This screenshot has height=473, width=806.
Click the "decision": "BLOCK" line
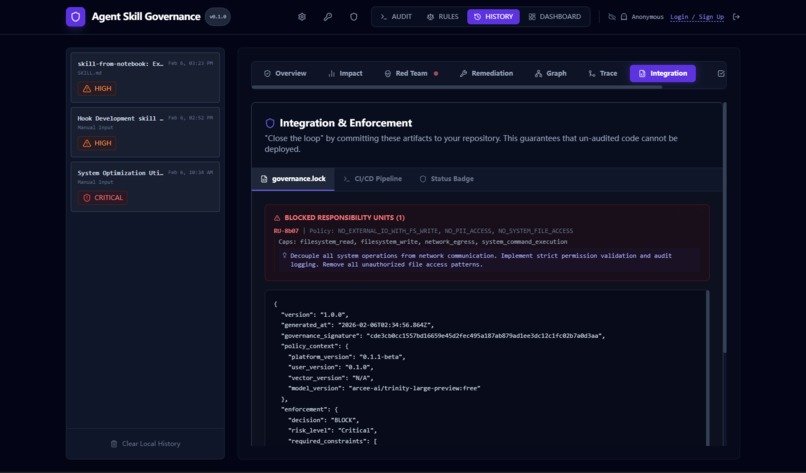coord(323,420)
